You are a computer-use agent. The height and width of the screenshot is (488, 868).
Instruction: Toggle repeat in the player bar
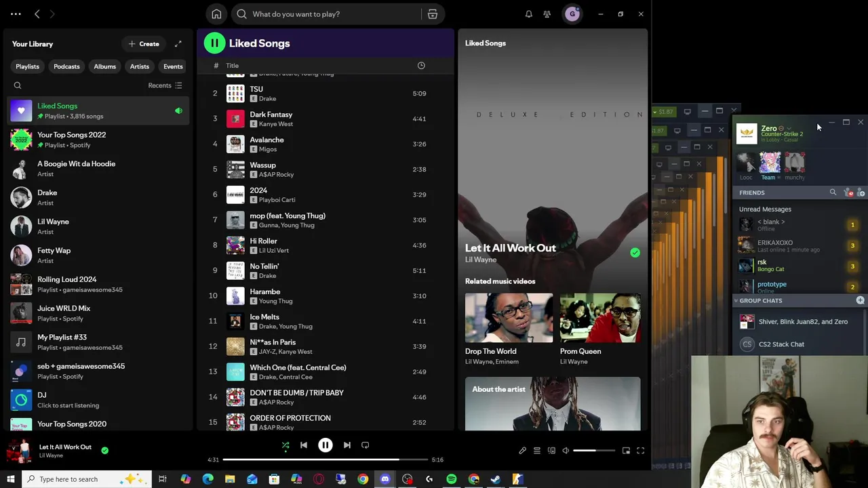366,445
